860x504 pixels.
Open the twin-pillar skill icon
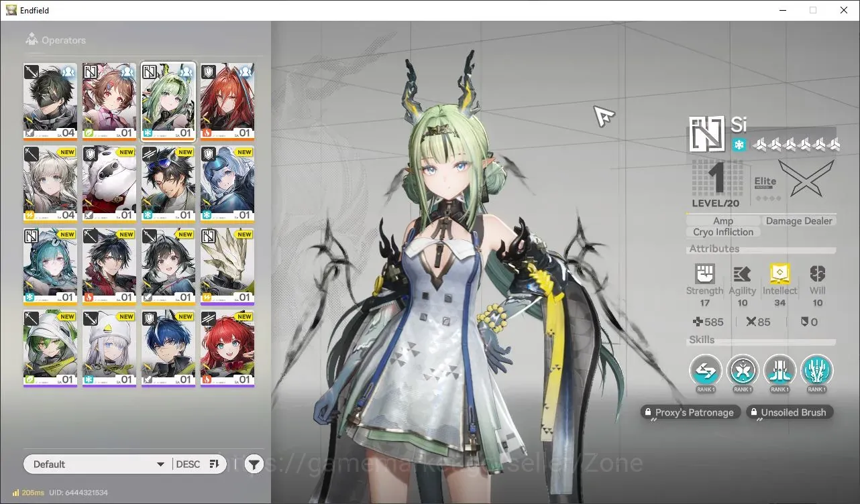pos(780,370)
